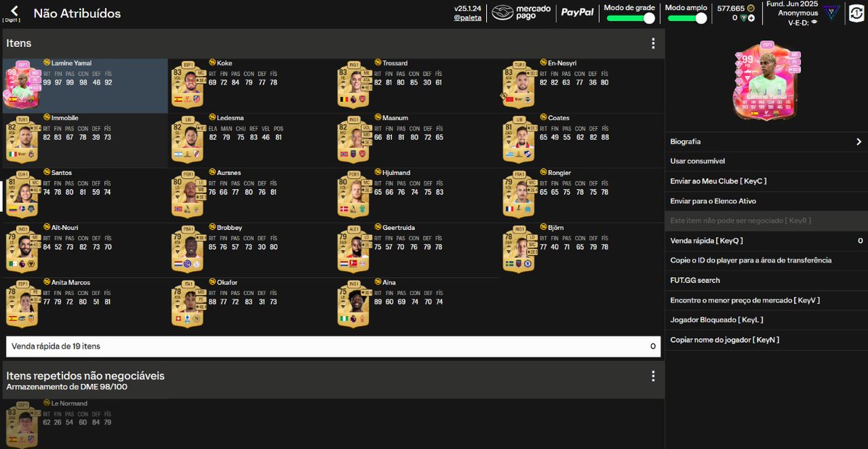Open Biografia in the side panel
This screenshot has height=449, width=868.
point(766,142)
